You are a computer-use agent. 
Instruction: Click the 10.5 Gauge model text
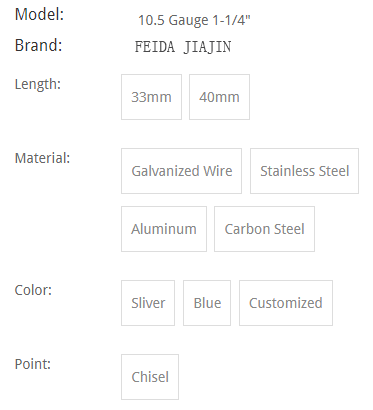point(173,21)
